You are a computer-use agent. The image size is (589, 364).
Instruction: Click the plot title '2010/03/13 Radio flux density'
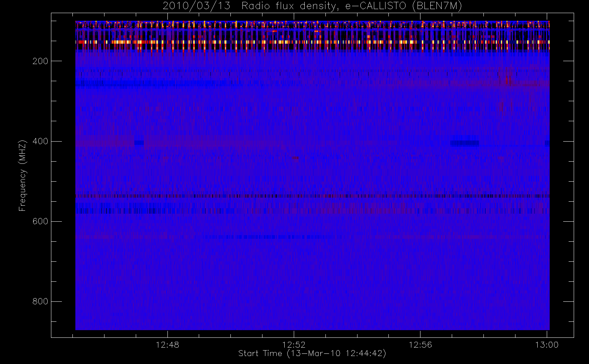point(312,6)
